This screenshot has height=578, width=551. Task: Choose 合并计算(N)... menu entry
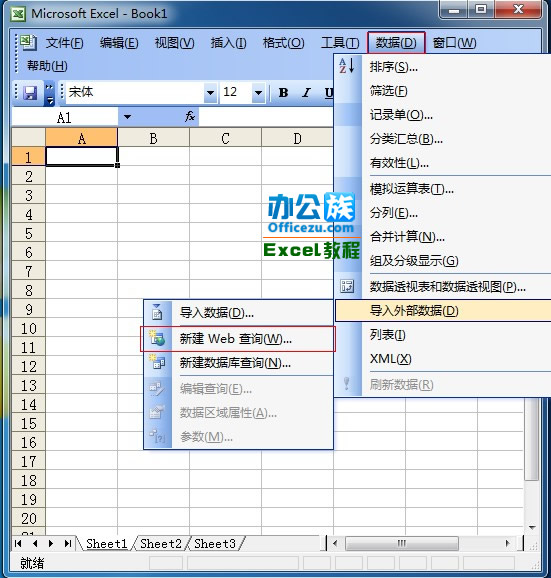[x=442, y=237]
